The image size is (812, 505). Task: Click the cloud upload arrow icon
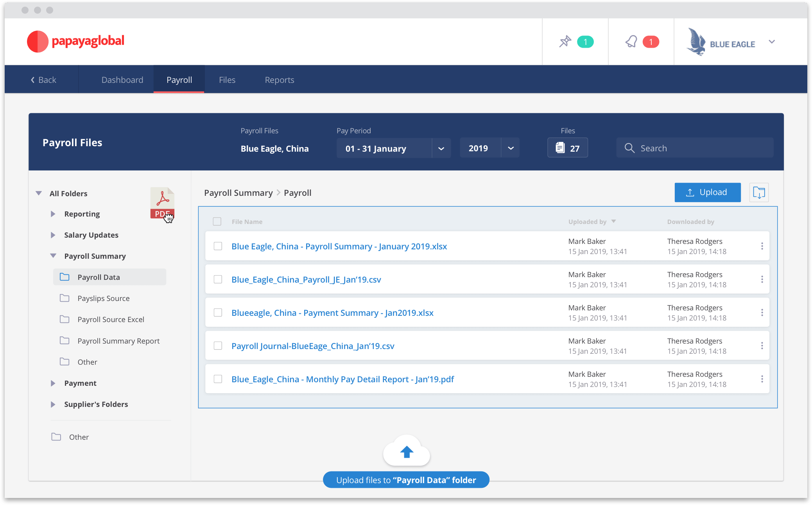(407, 452)
